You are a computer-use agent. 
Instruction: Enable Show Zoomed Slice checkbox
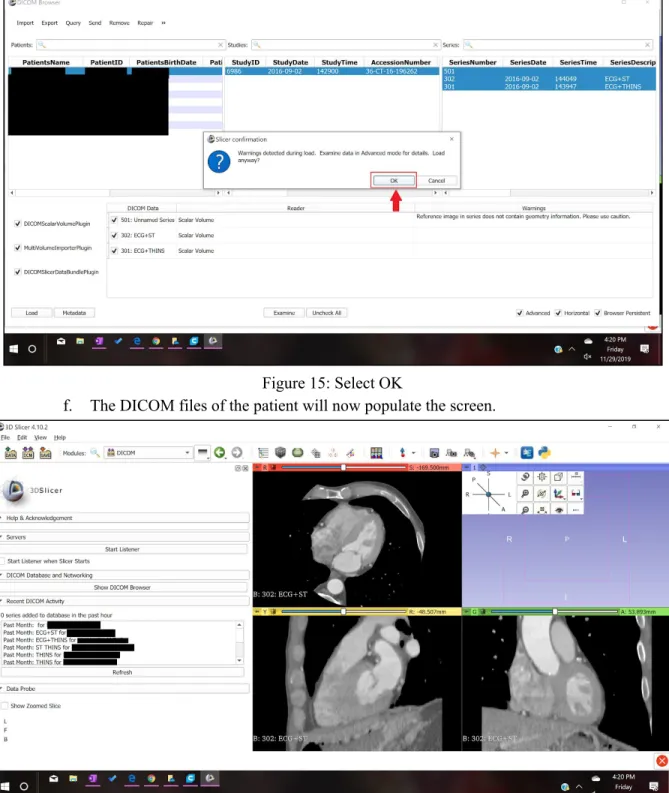5,706
